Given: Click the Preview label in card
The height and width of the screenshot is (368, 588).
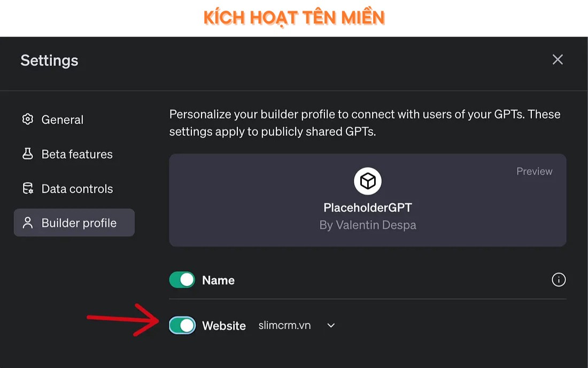Looking at the screenshot, I should click(535, 172).
